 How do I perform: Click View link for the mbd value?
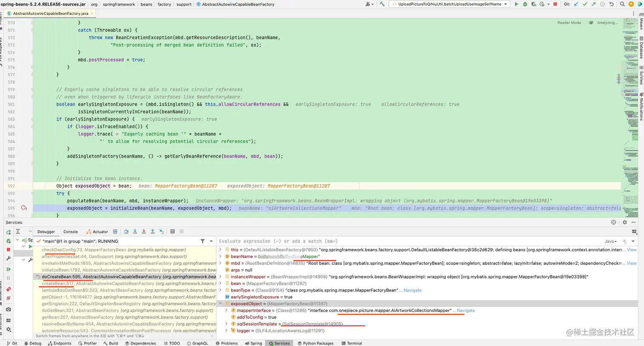pyautogui.click(x=632, y=263)
